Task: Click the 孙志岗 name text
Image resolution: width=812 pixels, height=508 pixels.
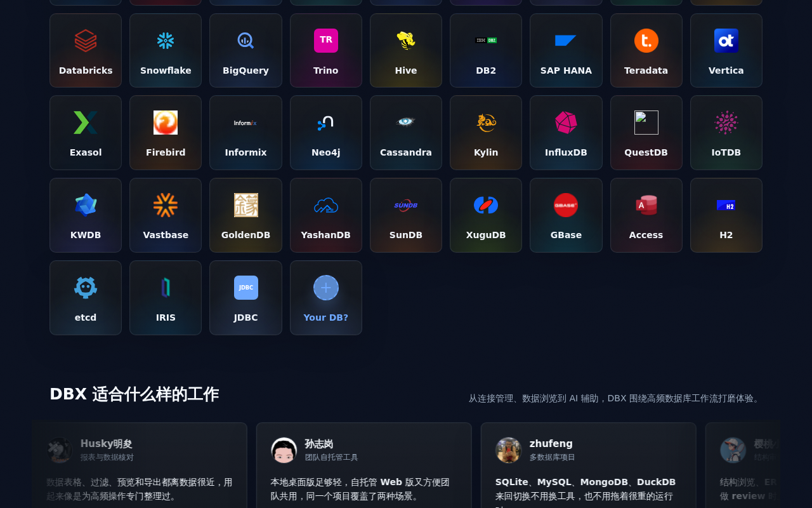Action: [319, 444]
